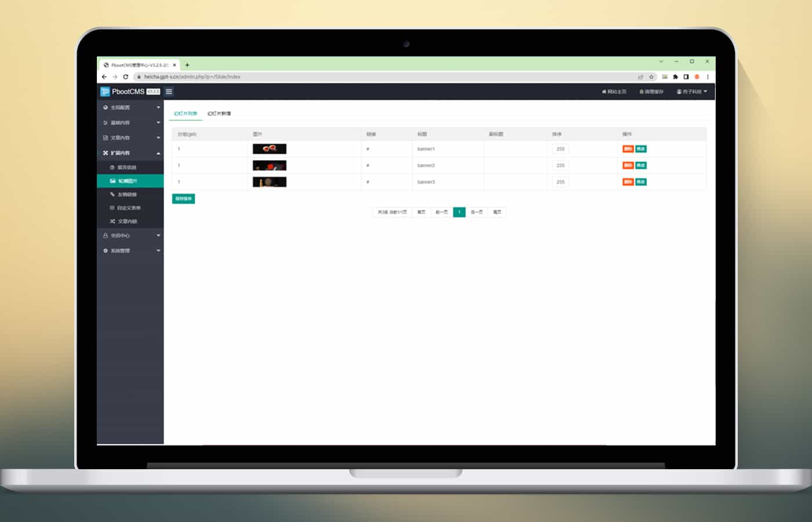Click the share page icon in address bar
This screenshot has width=812, height=522.
(641, 77)
